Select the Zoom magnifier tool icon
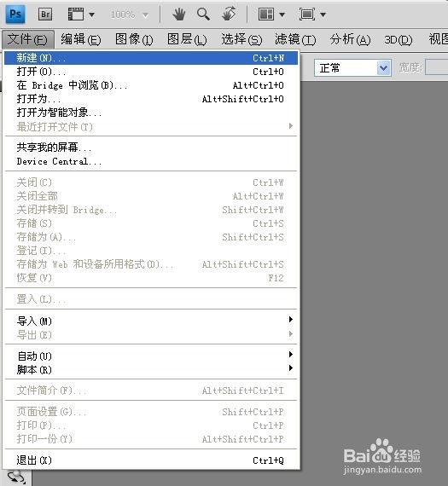The width and height of the screenshot is (448, 486). coord(203,14)
